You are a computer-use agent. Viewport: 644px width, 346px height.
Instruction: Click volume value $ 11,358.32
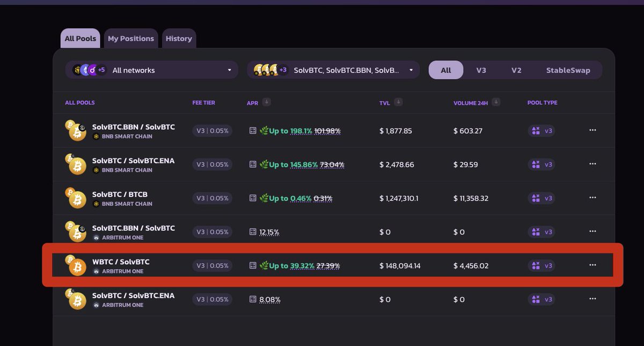[x=471, y=198]
